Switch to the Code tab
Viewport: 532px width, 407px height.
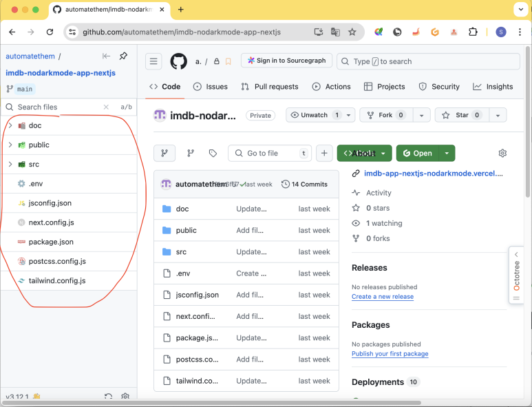[x=165, y=87]
